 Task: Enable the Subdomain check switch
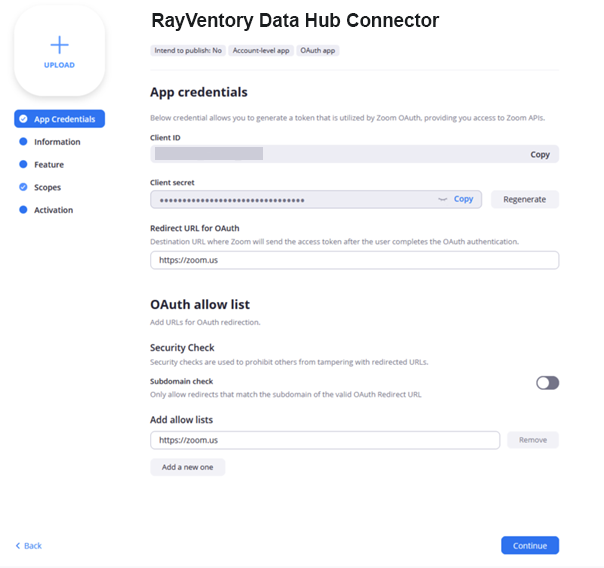tap(547, 382)
